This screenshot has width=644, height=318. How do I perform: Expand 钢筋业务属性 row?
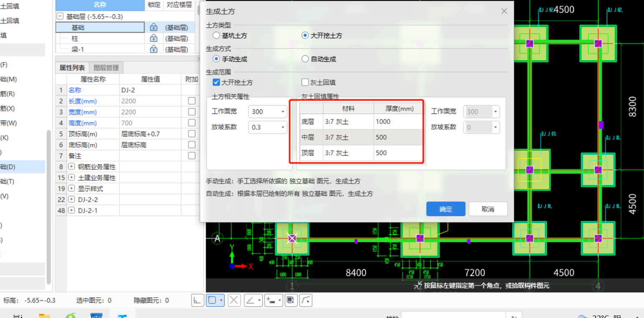pos(71,167)
